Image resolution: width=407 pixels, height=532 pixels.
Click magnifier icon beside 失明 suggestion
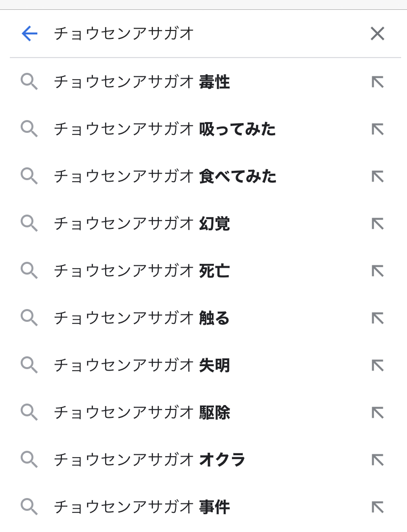click(29, 365)
